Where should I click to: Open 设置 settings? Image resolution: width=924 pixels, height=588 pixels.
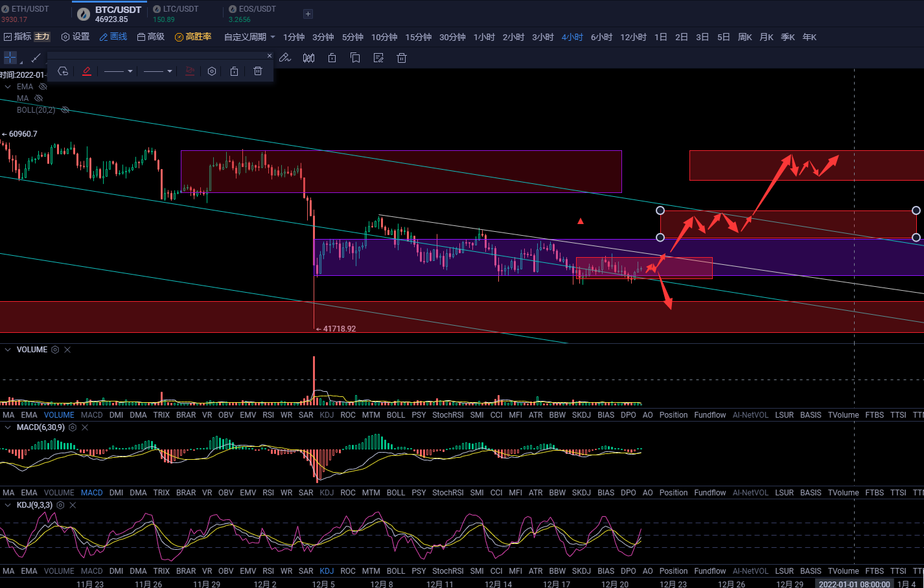75,37
